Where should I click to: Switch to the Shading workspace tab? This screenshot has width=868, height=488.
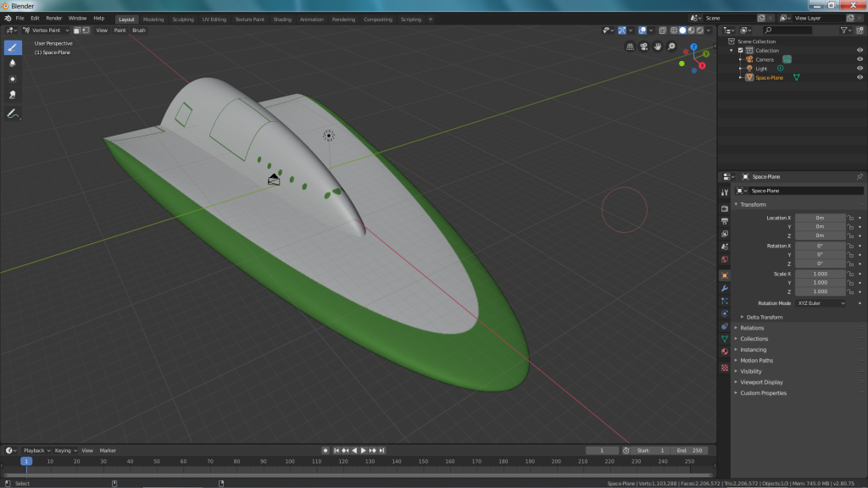click(x=282, y=19)
